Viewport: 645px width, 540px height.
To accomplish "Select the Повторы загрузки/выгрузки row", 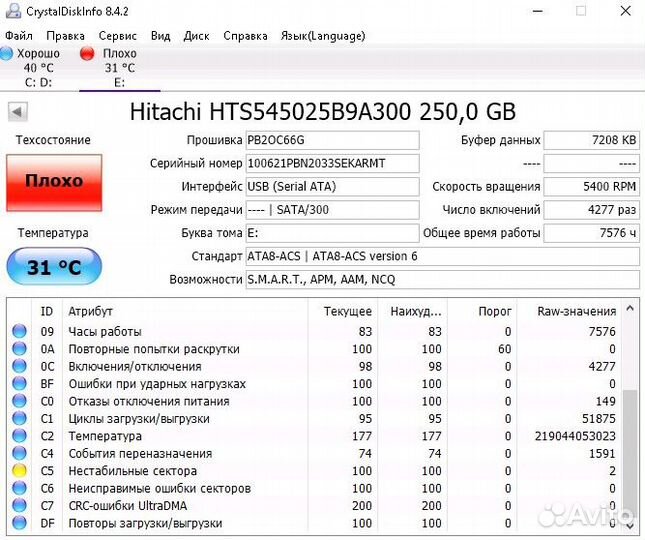I will (x=314, y=523).
